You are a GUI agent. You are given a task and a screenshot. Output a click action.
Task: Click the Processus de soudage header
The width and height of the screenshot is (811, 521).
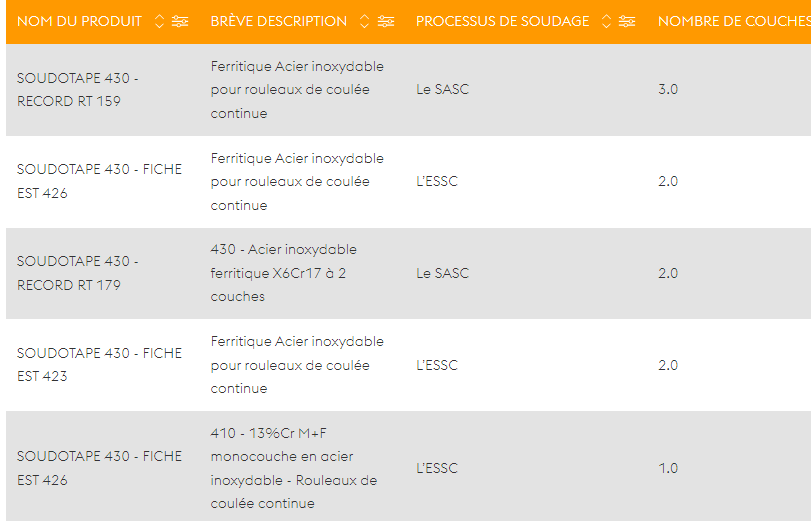[x=503, y=21]
